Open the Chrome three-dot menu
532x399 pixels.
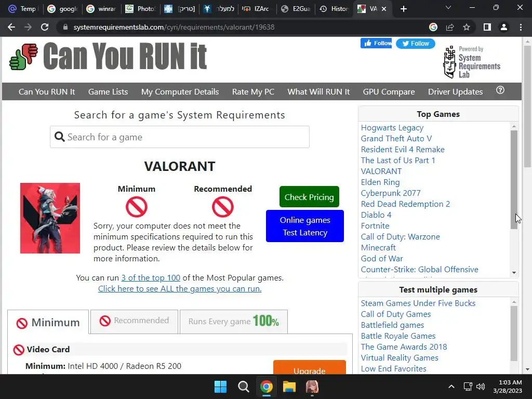[x=521, y=27]
